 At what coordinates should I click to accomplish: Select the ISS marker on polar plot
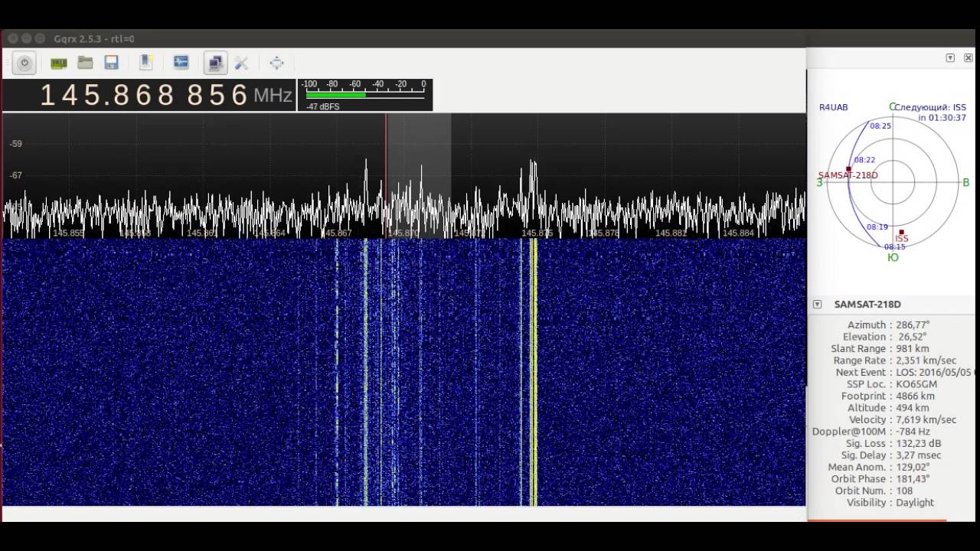901,233
